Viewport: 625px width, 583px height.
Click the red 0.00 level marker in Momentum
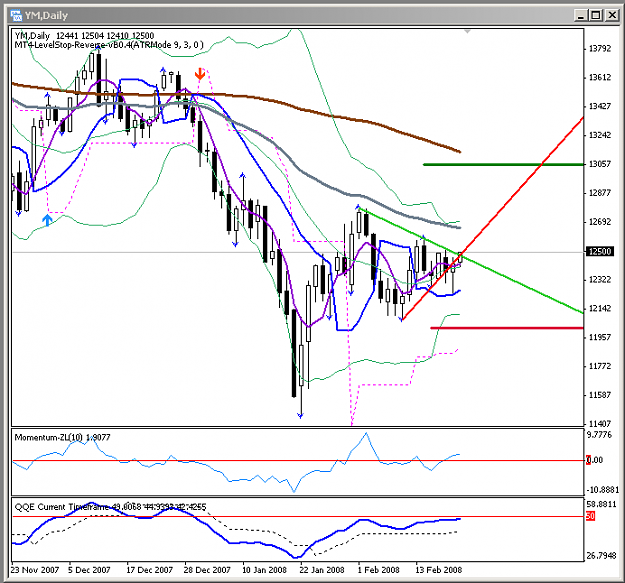click(x=588, y=460)
